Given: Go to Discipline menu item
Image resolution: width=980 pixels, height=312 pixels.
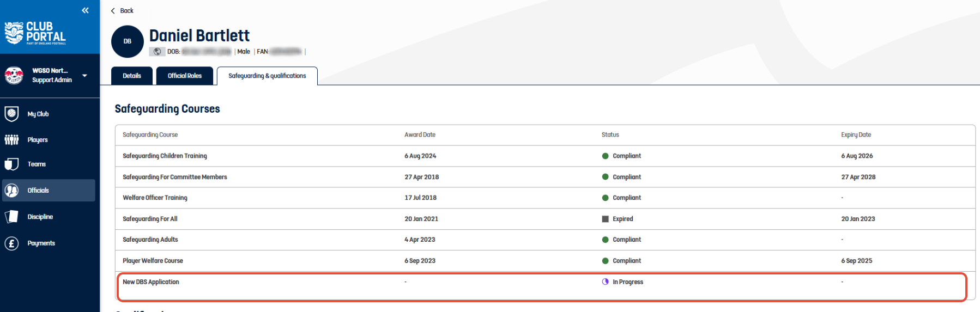Looking at the screenshot, I should coord(40,217).
